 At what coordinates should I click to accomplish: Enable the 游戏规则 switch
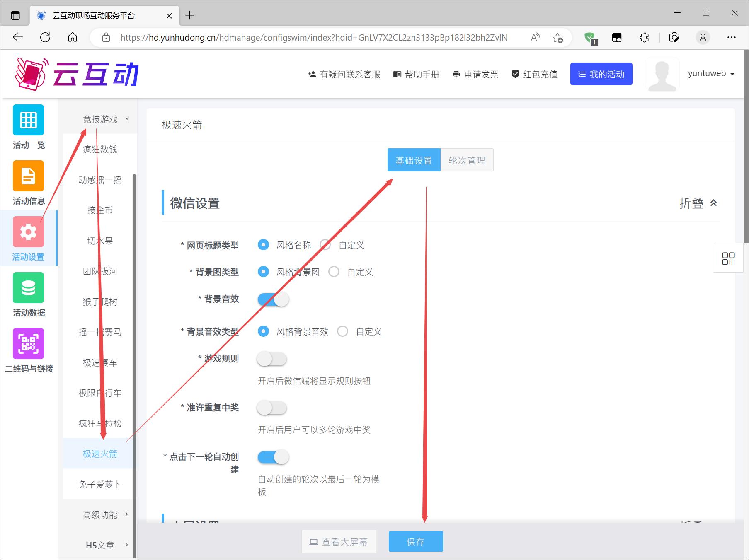[x=272, y=359]
